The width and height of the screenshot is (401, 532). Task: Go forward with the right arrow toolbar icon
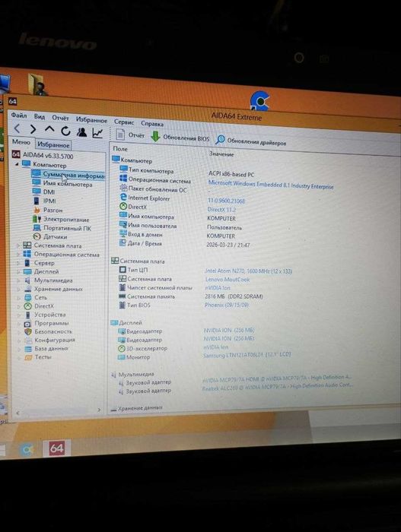coord(33,129)
